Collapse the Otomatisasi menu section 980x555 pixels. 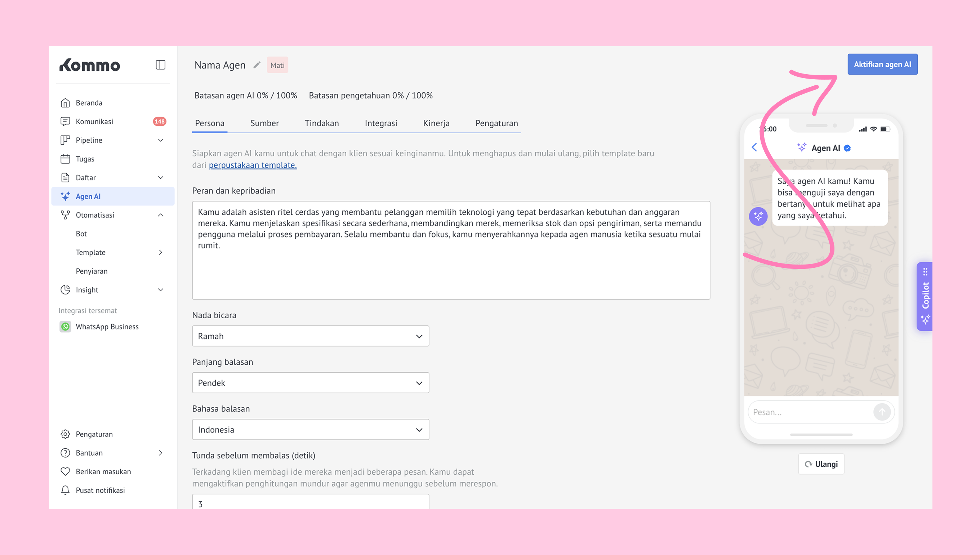tap(160, 215)
